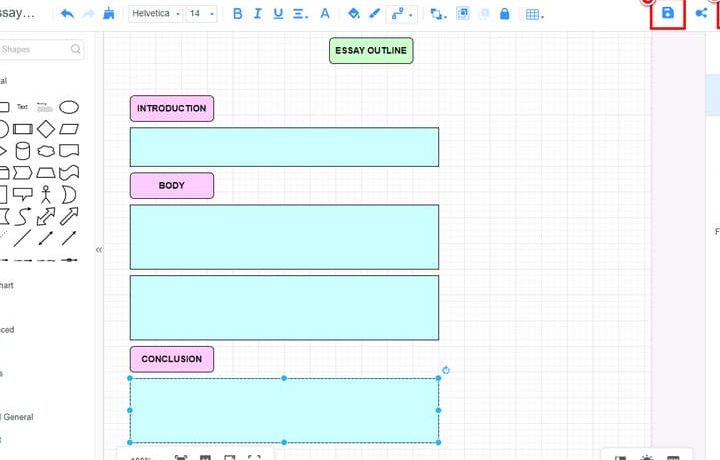Undo the last action with the arrow
720x460 pixels.
pyautogui.click(x=67, y=14)
